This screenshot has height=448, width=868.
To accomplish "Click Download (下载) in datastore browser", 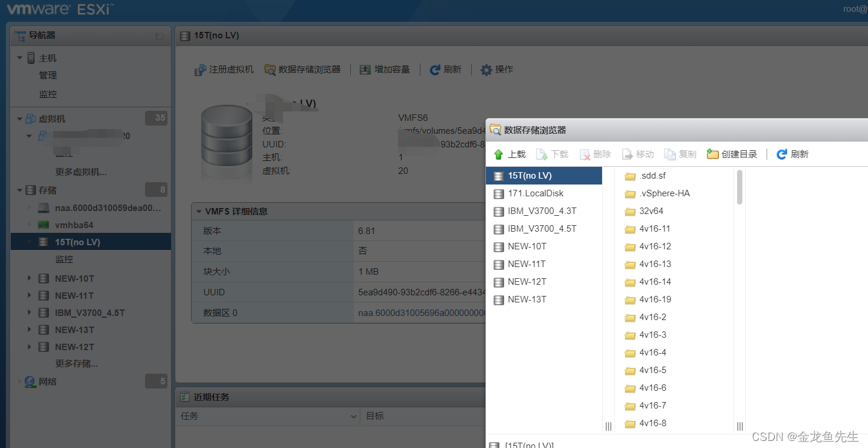I will point(552,154).
